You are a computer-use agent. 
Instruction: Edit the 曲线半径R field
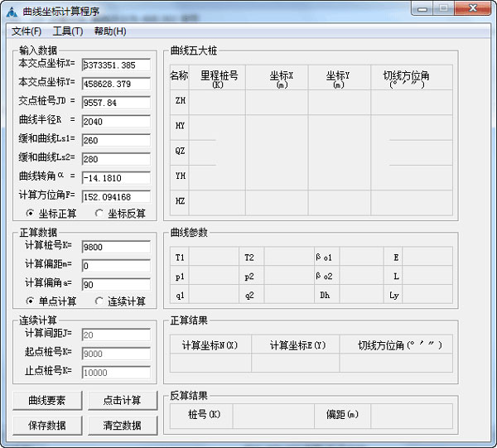tap(115, 122)
